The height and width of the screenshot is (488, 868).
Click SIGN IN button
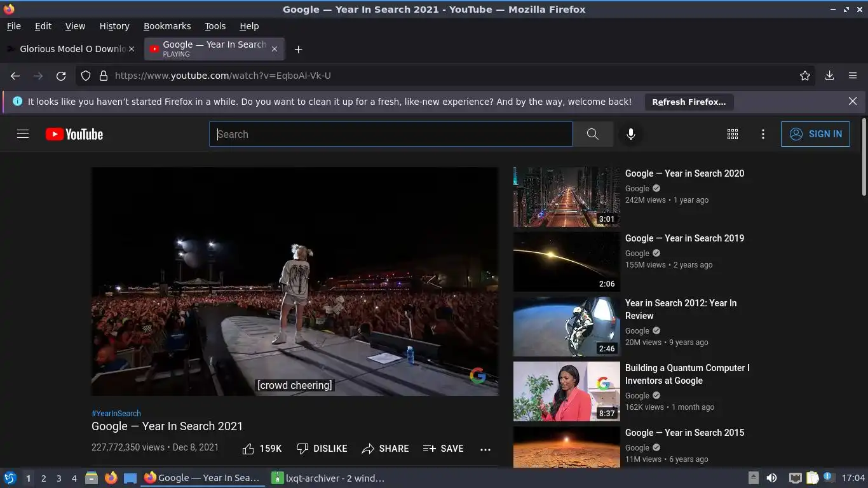click(x=815, y=134)
